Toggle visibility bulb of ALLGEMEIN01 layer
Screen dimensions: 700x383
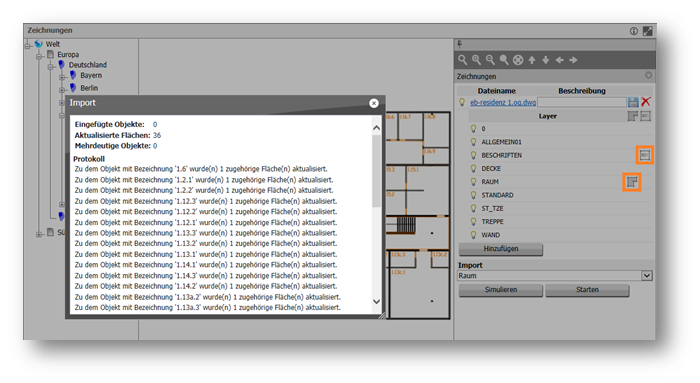(x=473, y=142)
